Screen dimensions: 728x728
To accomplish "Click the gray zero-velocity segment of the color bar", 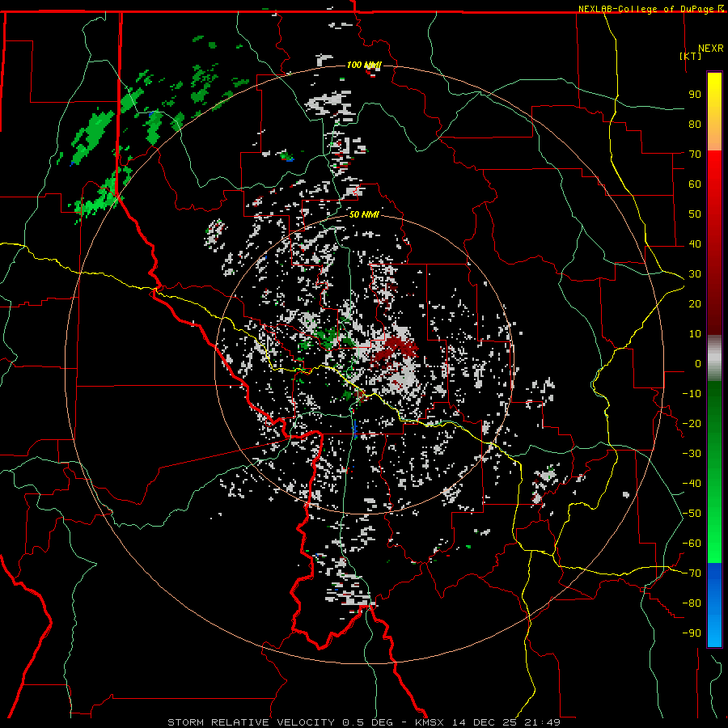I will (714, 358).
